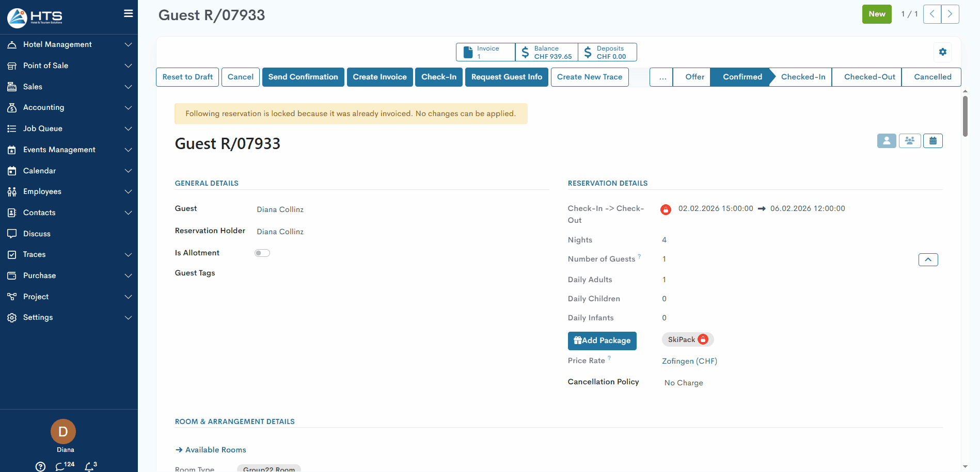Set status to Checked-In stage

(x=802, y=77)
